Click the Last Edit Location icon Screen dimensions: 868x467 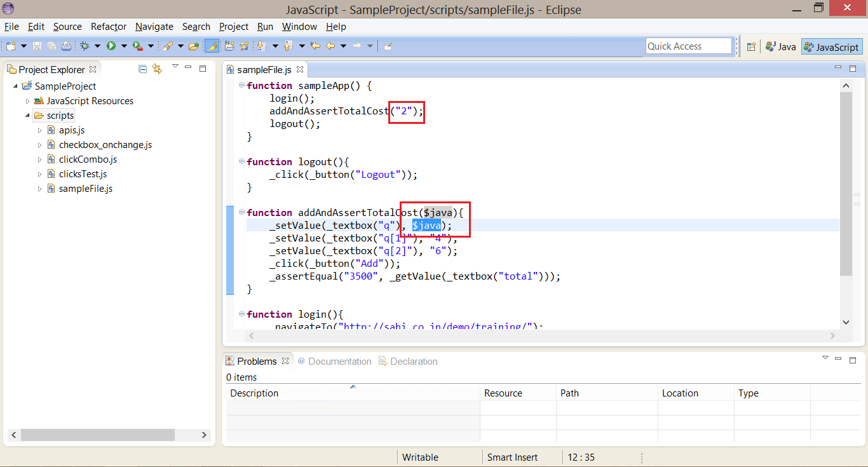coord(315,46)
